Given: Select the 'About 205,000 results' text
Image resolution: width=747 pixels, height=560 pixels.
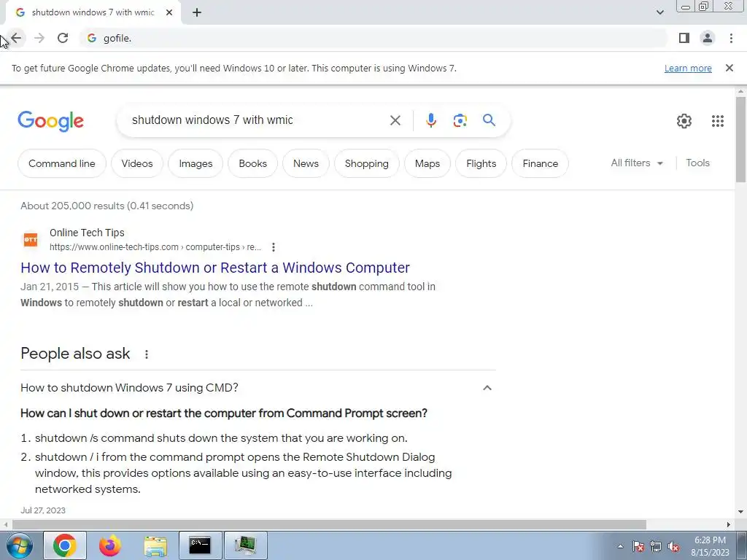Looking at the screenshot, I should click(x=107, y=206).
